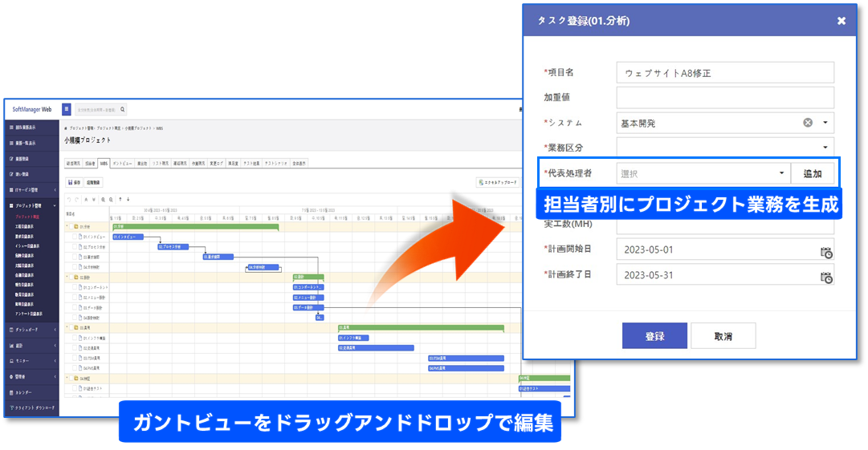
Task: Click the 項目名 text input field
Action: coord(725,72)
